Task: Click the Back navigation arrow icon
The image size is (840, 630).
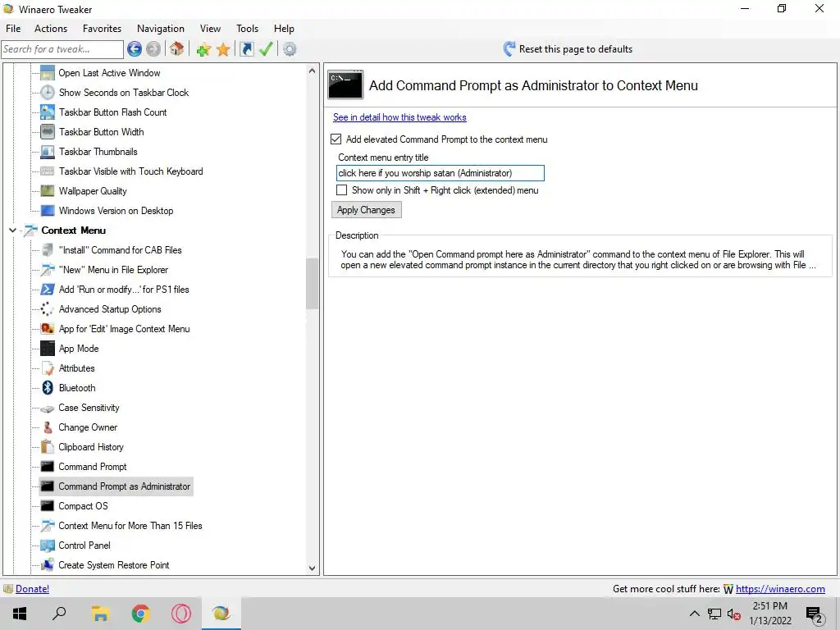Action: (135, 49)
